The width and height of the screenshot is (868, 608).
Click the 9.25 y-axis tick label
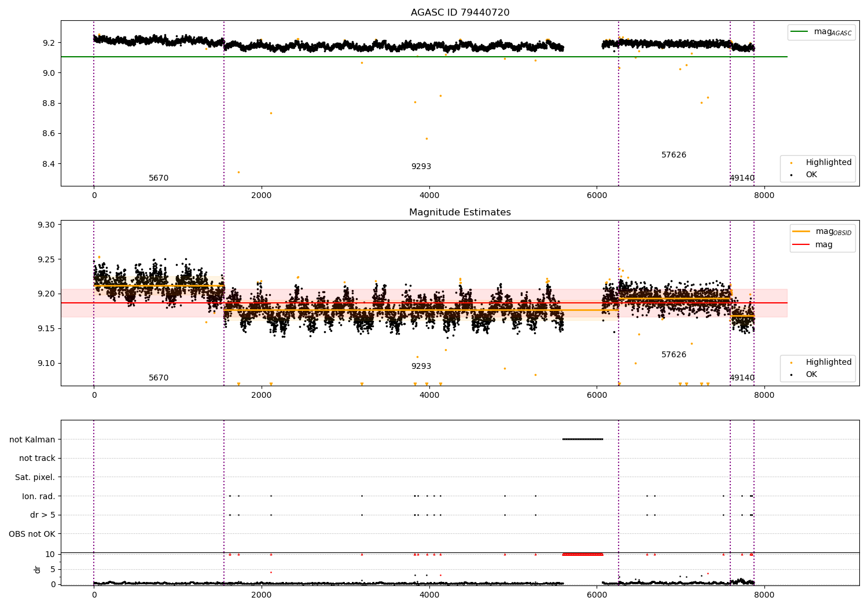point(46,259)
